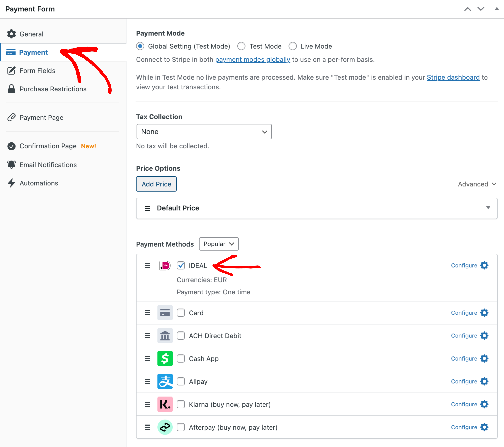This screenshot has width=504, height=447.
Task: Uncheck the iDEAL payment method checkbox
Action: pyautogui.click(x=181, y=265)
